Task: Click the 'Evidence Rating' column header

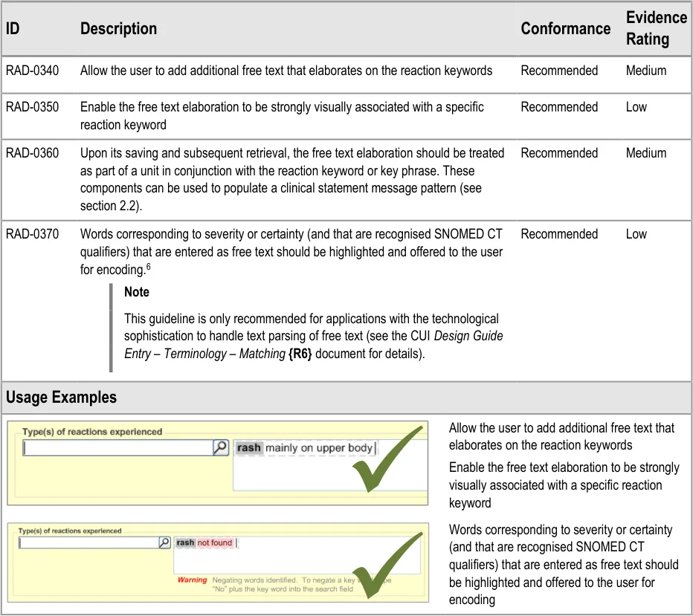Action: click(x=656, y=29)
